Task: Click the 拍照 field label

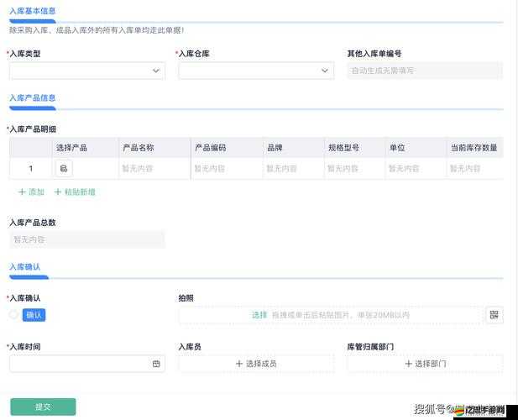Action: point(186,298)
